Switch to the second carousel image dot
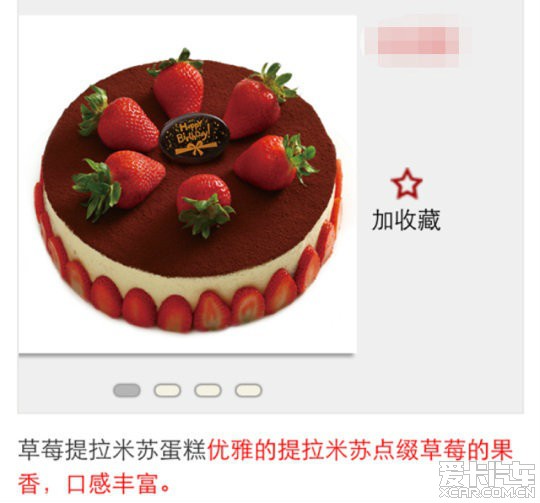Viewport: 540px width, 503px height. coord(167,390)
